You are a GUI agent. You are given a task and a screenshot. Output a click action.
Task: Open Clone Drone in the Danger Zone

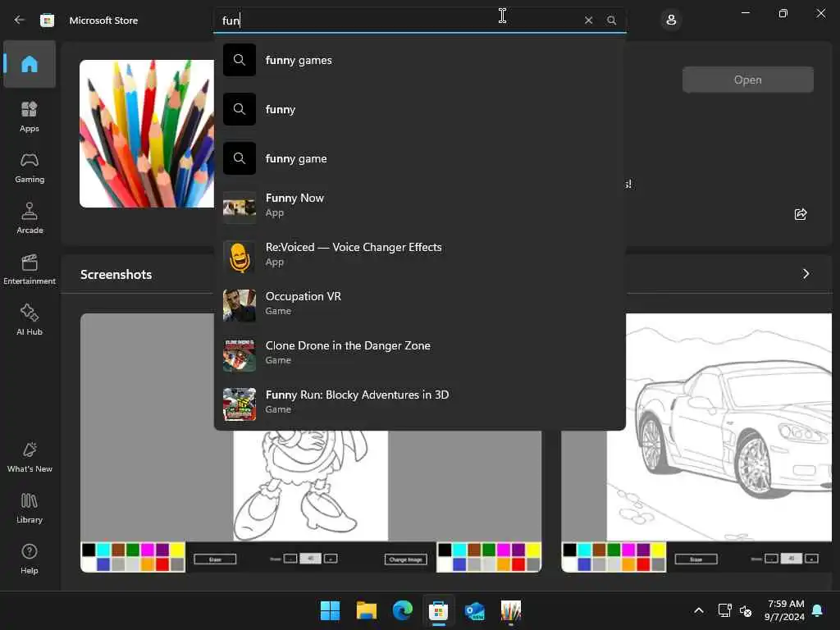click(419, 354)
